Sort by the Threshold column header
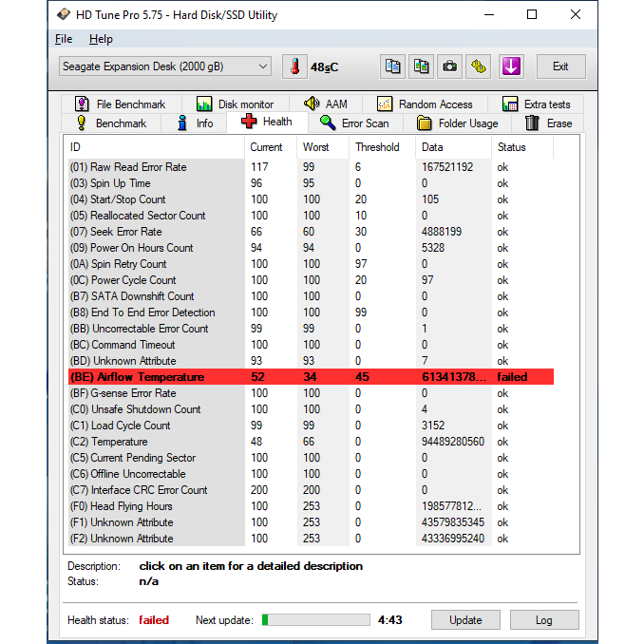Screen dimensions: 644x644 [x=377, y=147]
